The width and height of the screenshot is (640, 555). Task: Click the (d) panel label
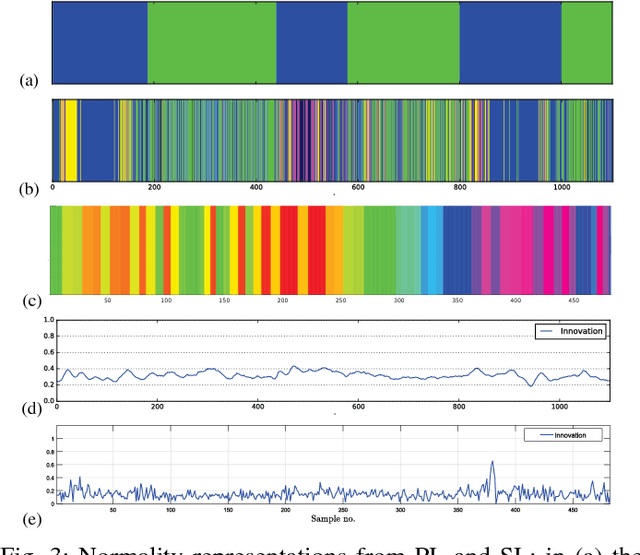pyautogui.click(x=29, y=405)
